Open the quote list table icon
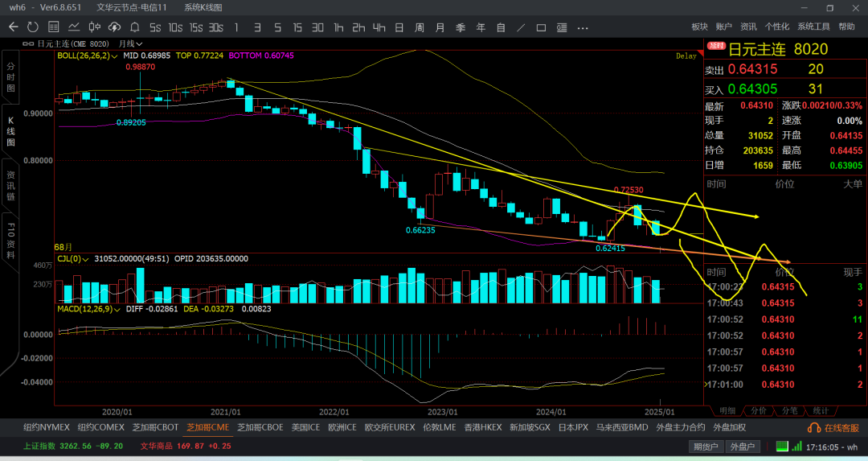Screen dimensions: 868x461 54,27
